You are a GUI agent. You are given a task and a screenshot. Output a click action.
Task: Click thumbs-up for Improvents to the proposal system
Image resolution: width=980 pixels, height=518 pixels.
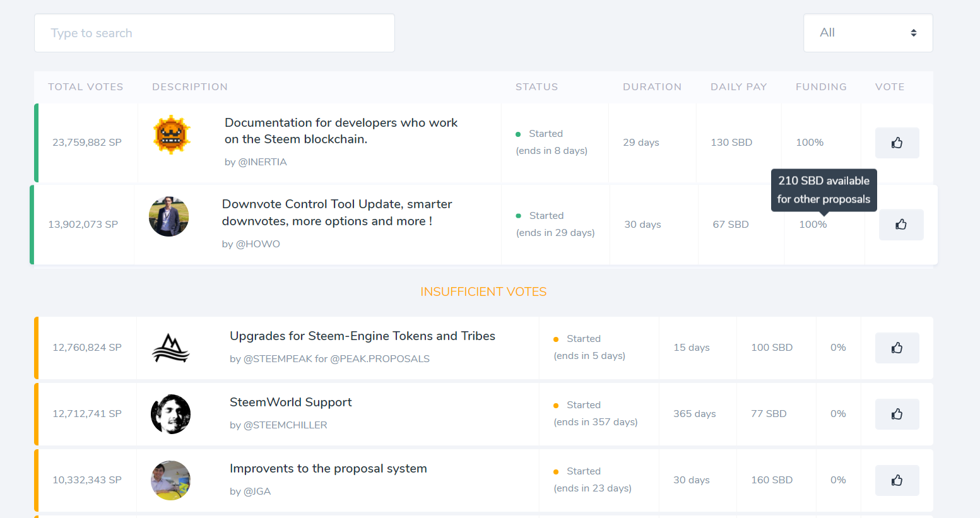(897, 480)
